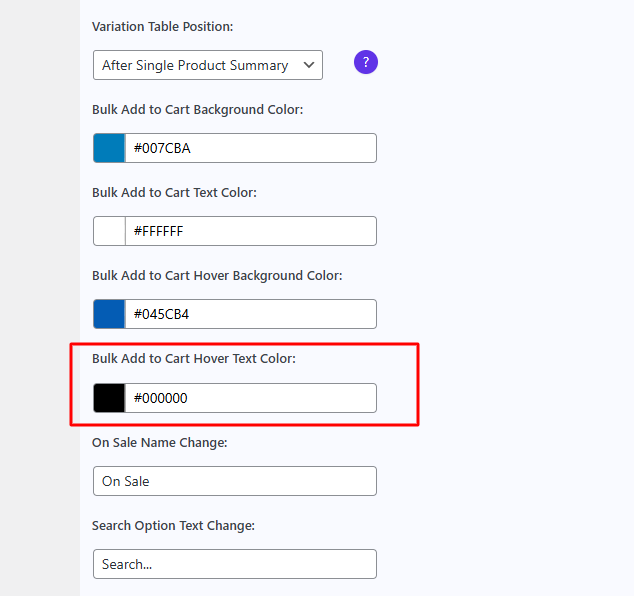The width and height of the screenshot is (634, 596).
Task: Select the Bulk Add to Cart Text Color label
Action: 174,192
